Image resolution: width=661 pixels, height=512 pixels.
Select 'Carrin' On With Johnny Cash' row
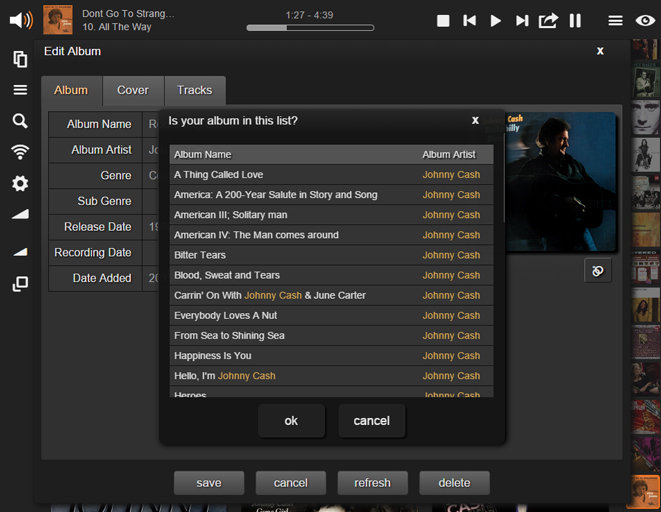tap(331, 295)
